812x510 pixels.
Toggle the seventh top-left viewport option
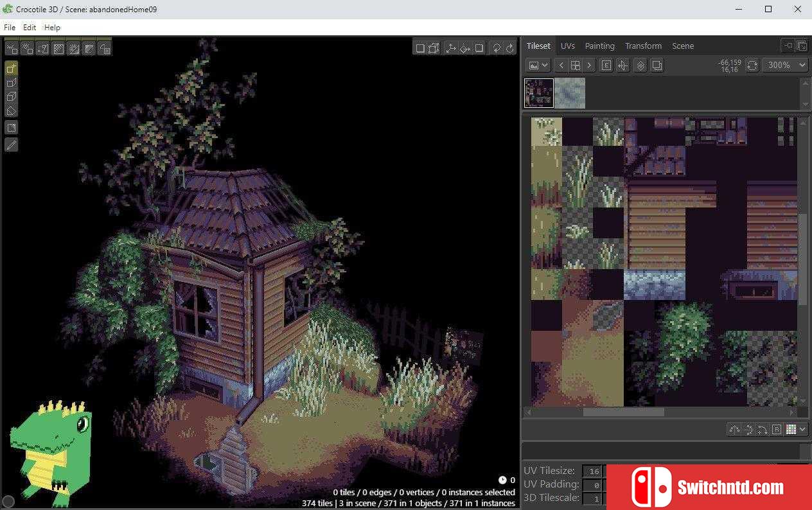[105, 48]
